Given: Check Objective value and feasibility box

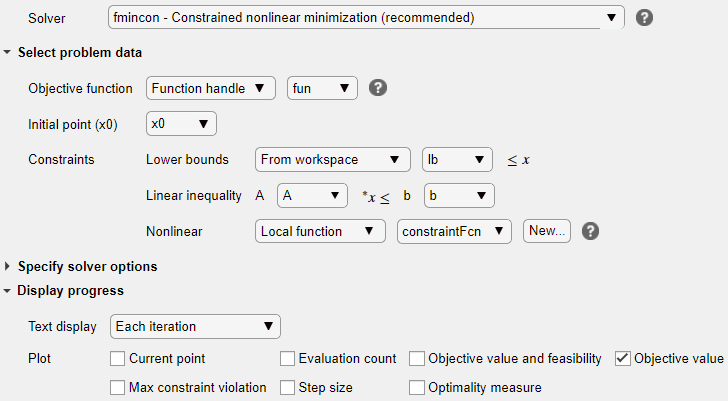Looking at the screenshot, I should pyautogui.click(x=417, y=358).
